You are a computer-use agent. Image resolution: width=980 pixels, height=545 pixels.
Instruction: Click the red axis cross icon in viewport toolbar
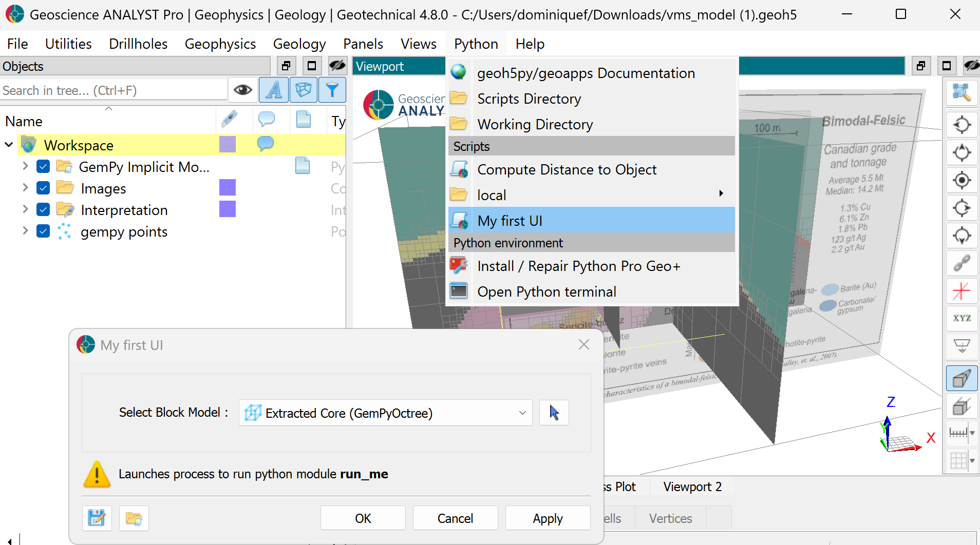coord(962,291)
